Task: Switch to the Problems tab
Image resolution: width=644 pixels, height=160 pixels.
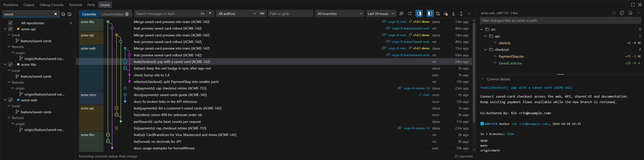Action: [11, 5]
